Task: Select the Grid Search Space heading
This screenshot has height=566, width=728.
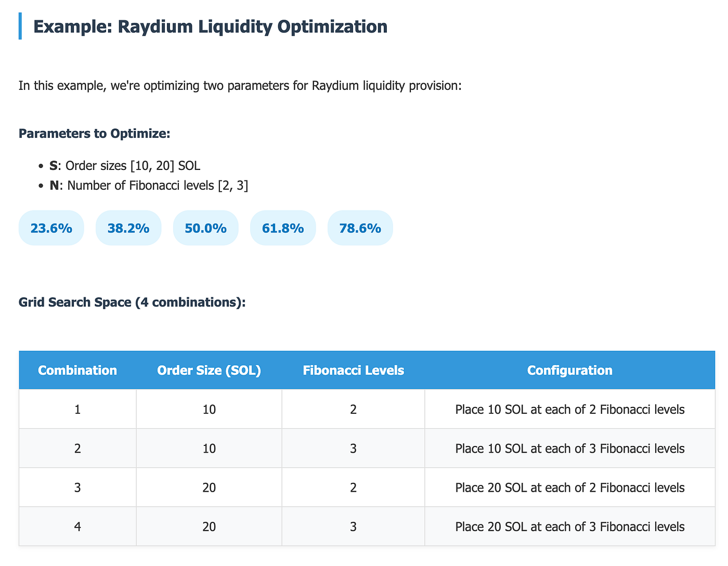Action: [132, 302]
